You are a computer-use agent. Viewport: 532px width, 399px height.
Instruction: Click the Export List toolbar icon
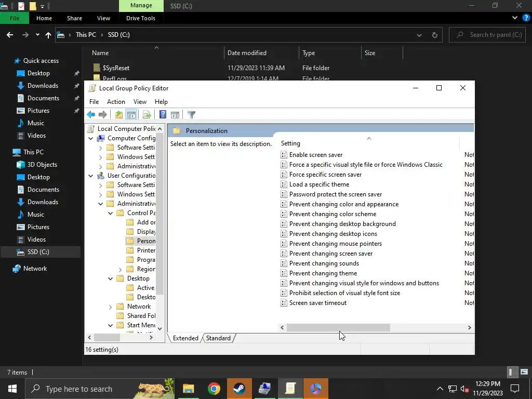(147, 115)
